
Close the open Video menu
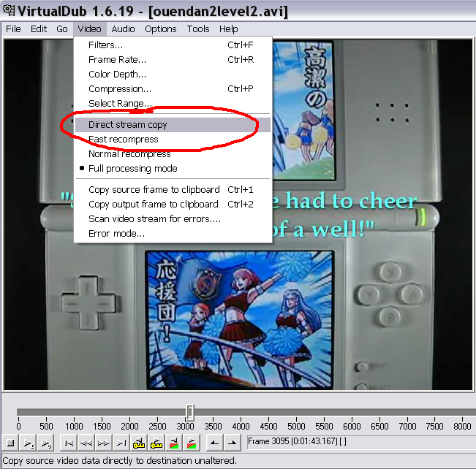[x=89, y=28]
